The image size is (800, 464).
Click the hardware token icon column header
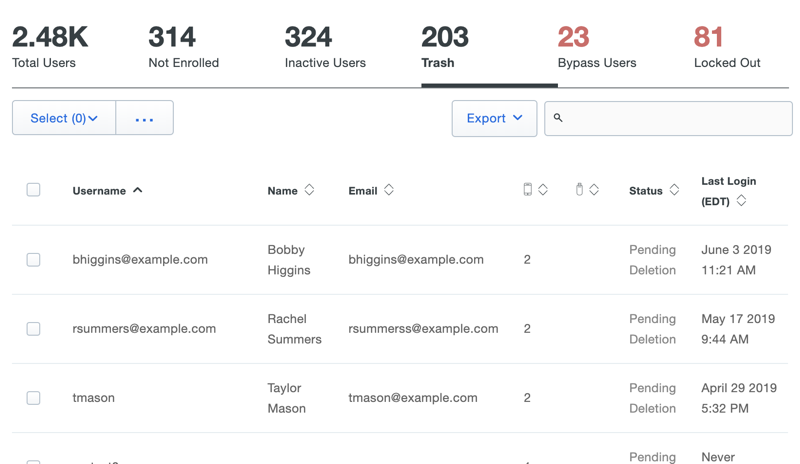[x=579, y=190]
